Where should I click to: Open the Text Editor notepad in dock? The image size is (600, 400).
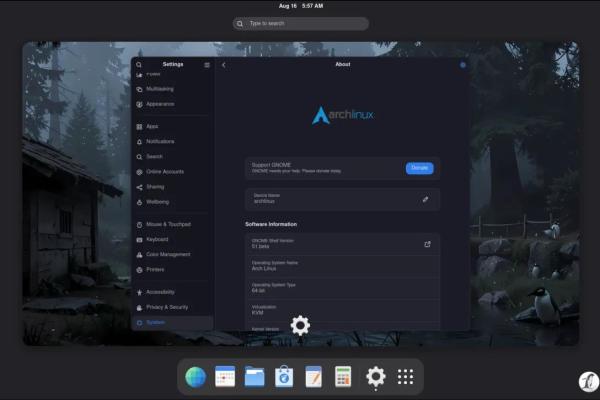click(313, 377)
